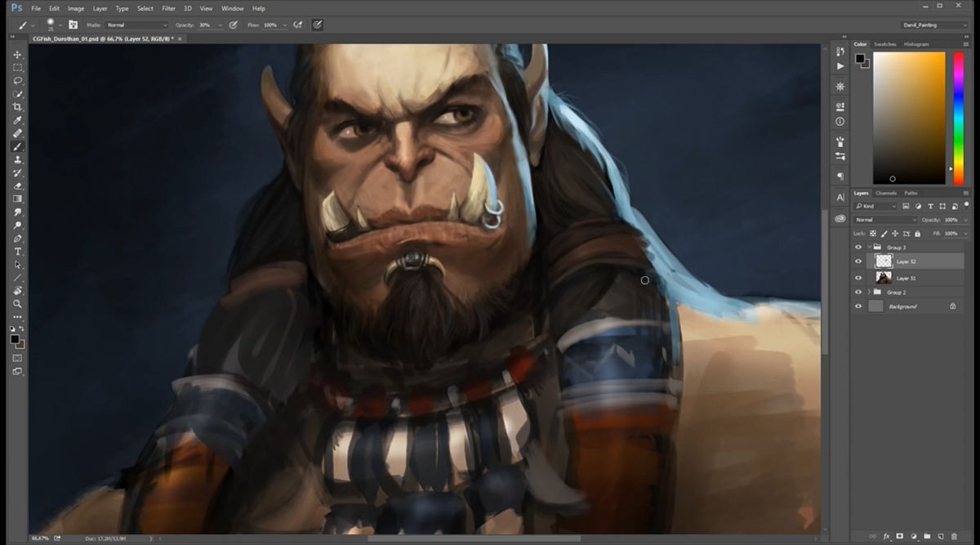Switch to the Swatches tab
980x545 pixels.
coord(884,44)
